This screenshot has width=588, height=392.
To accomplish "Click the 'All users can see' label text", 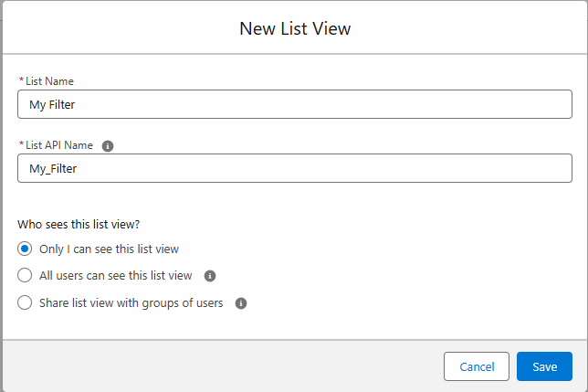I will (116, 276).
